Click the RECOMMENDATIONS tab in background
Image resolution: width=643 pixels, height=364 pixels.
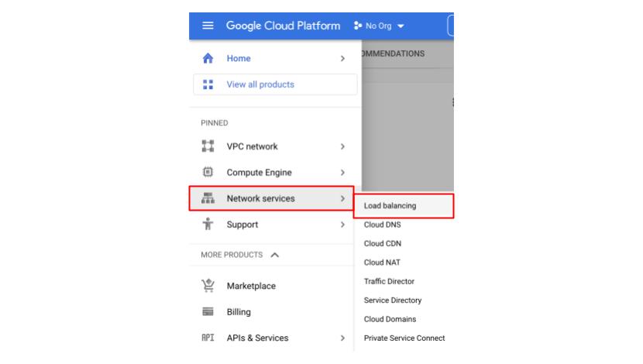(393, 53)
